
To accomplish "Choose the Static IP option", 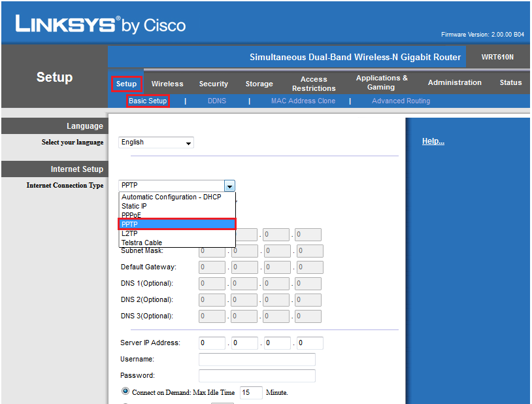I will (x=176, y=206).
